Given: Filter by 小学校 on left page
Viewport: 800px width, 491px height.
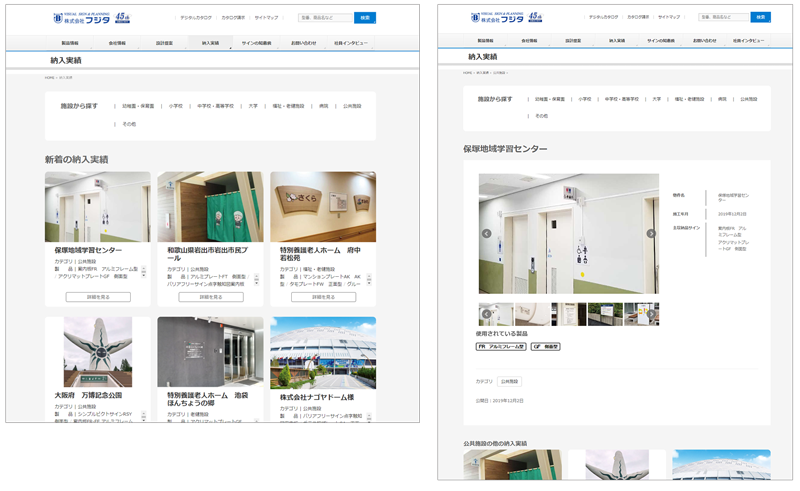Looking at the screenshot, I should 176,106.
